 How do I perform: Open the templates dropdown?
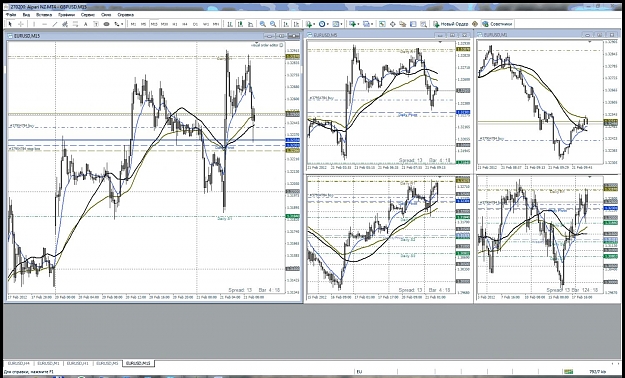pyautogui.click(x=337, y=24)
